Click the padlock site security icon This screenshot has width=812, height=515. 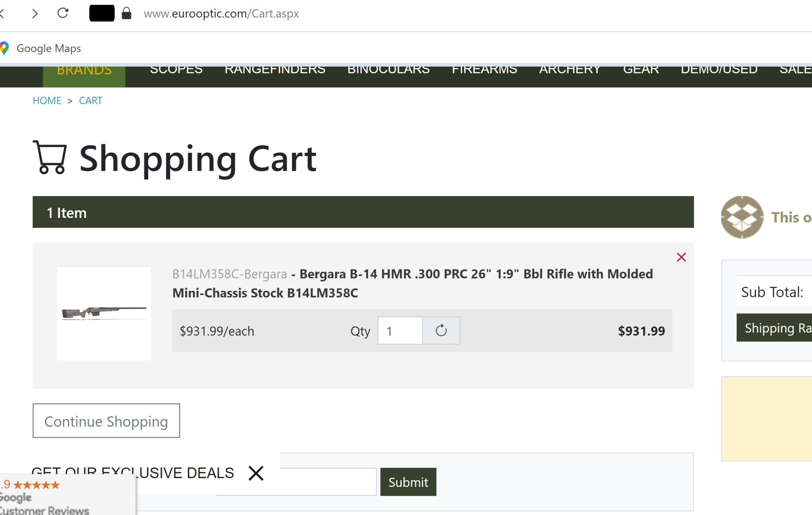pos(126,13)
